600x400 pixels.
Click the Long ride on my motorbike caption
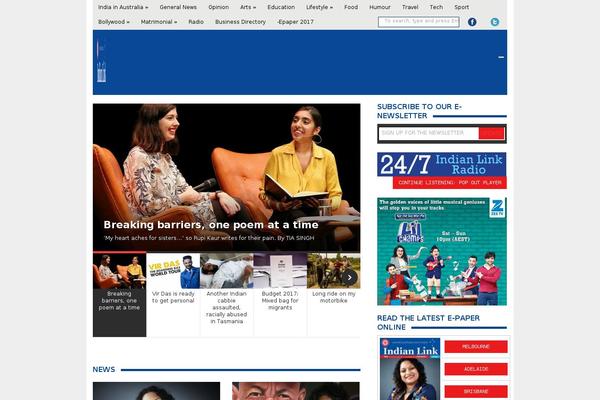334,297
